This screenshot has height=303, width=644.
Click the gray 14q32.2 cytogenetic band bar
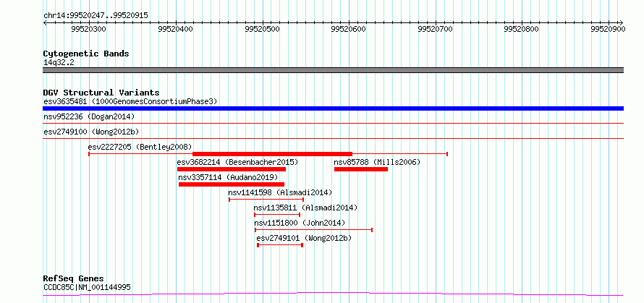(333, 70)
